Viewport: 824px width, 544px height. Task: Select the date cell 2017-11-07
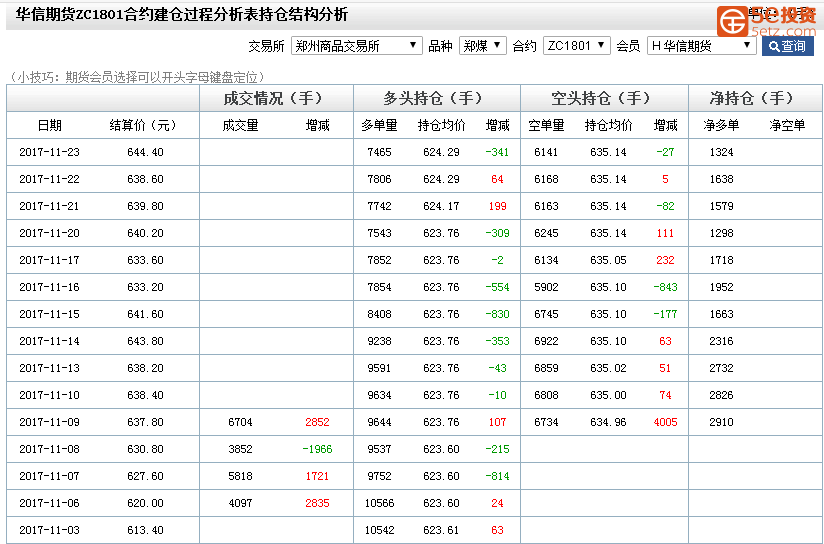pos(49,476)
